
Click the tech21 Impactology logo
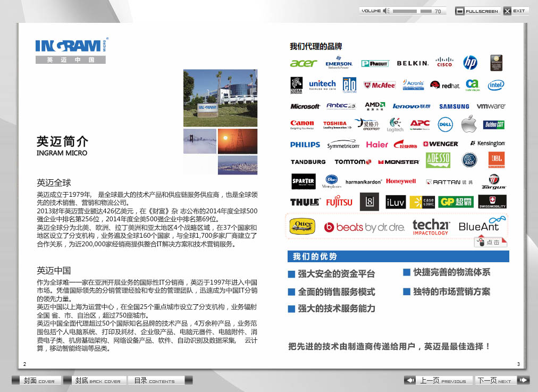click(x=431, y=227)
